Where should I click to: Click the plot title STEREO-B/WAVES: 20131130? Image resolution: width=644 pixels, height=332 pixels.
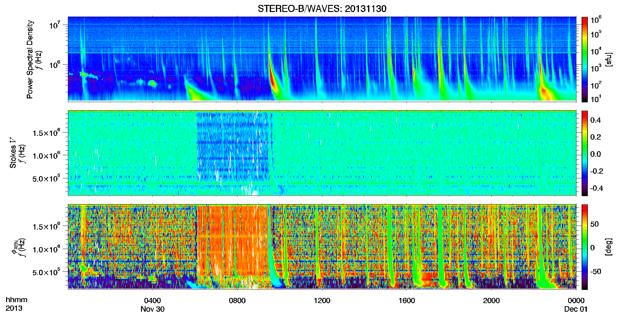(322, 9)
